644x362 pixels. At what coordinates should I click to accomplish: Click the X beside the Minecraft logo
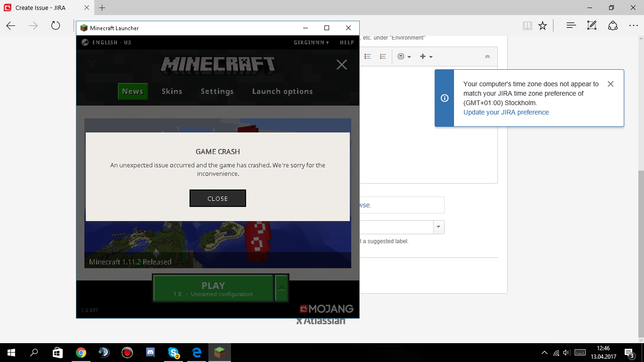[x=342, y=65]
